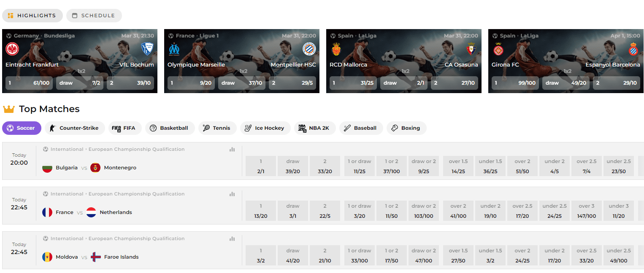Toggle the active Soccer filter chip

(22, 128)
